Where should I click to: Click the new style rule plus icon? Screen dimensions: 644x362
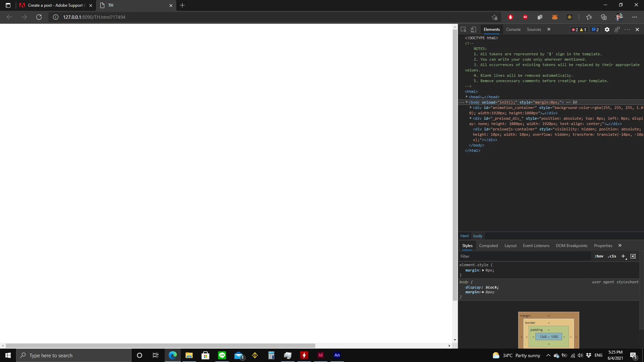(623, 256)
